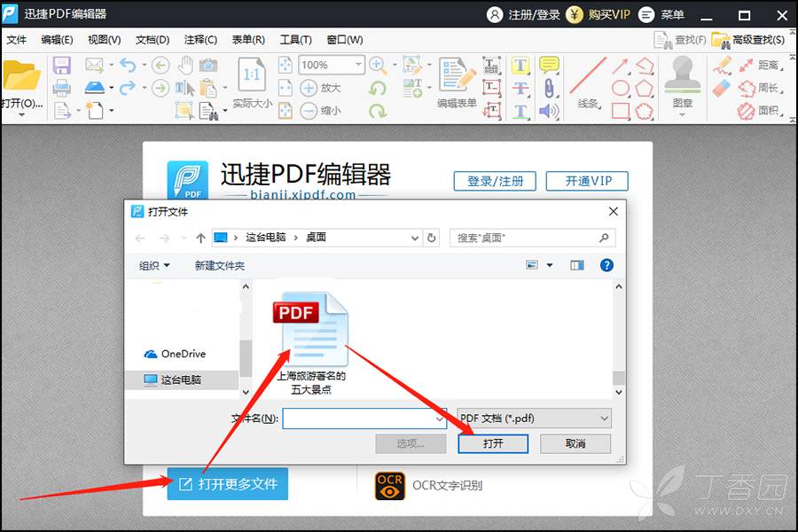Select the Underline text tool
The width and height of the screenshot is (798, 532).
520,111
